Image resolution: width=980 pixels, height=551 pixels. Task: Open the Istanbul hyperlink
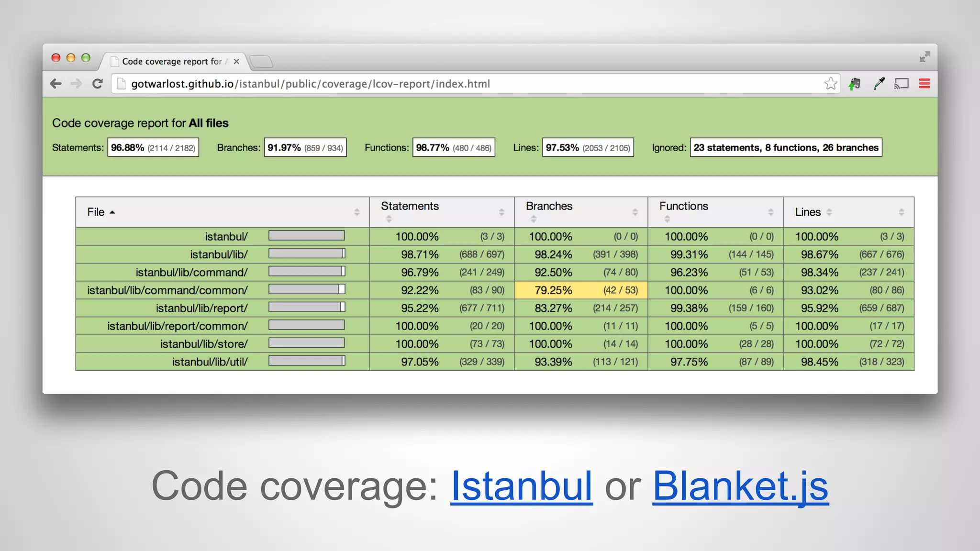522,486
